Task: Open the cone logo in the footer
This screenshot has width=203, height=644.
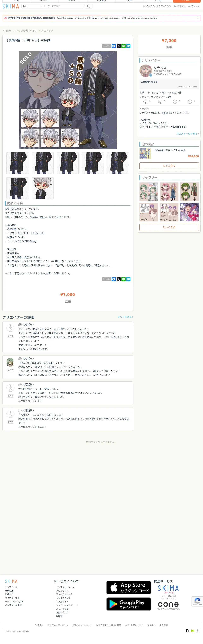Action: click(168, 604)
